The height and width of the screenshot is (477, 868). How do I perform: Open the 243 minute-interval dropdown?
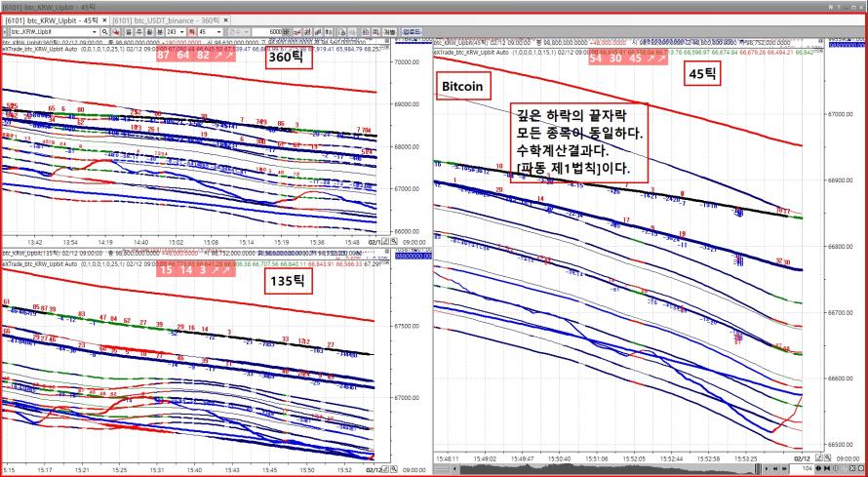point(181,32)
